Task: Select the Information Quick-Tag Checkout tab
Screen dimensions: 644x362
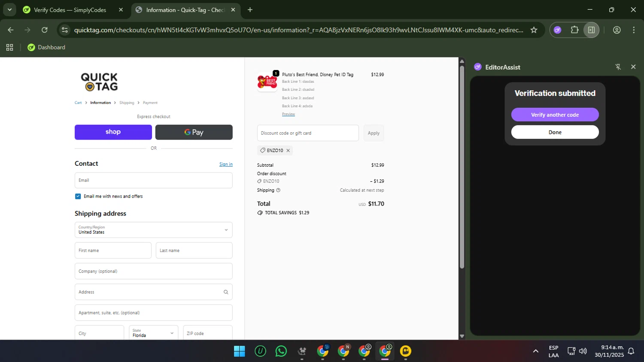Action: [x=185, y=10]
